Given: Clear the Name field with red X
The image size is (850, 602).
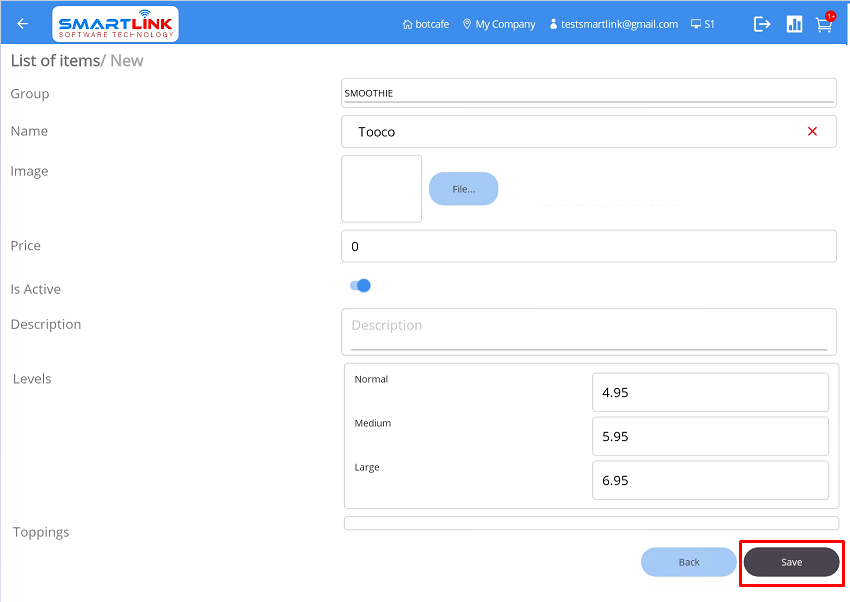Looking at the screenshot, I should point(812,132).
